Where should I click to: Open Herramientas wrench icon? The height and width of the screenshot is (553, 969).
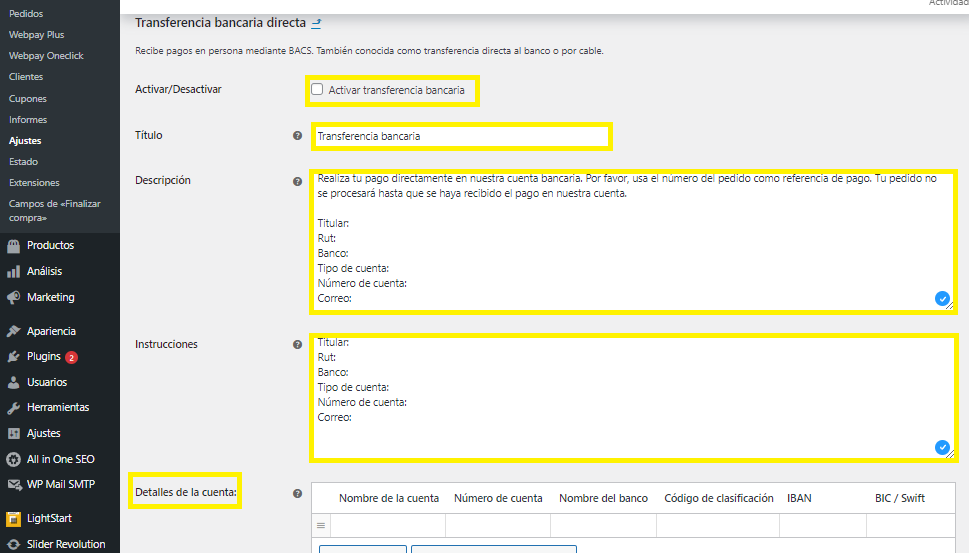point(13,408)
